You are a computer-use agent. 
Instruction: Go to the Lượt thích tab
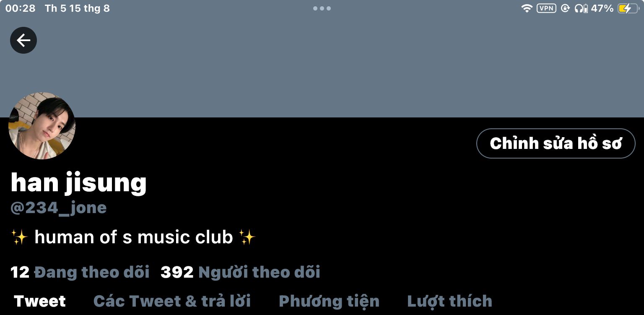tap(449, 301)
